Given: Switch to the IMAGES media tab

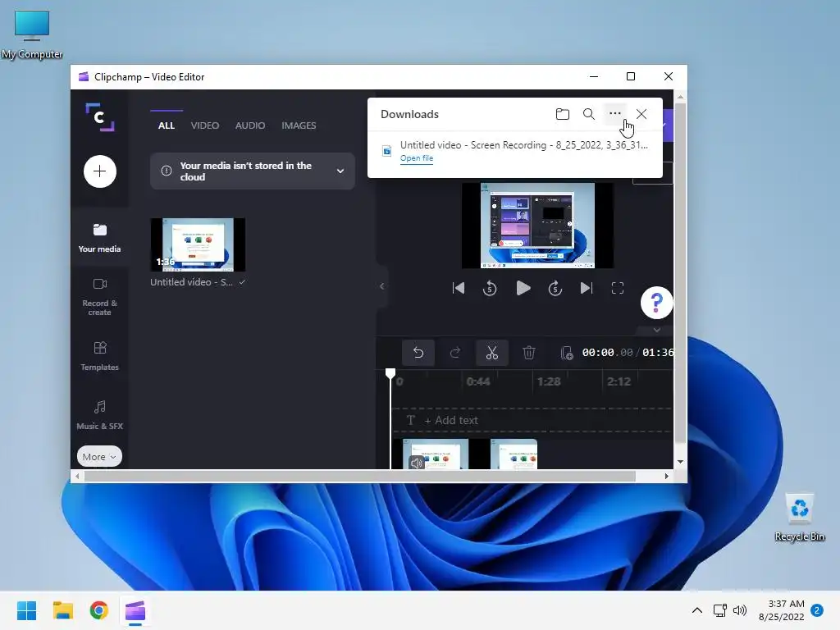Looking at the screenshot, I should 299,126.
